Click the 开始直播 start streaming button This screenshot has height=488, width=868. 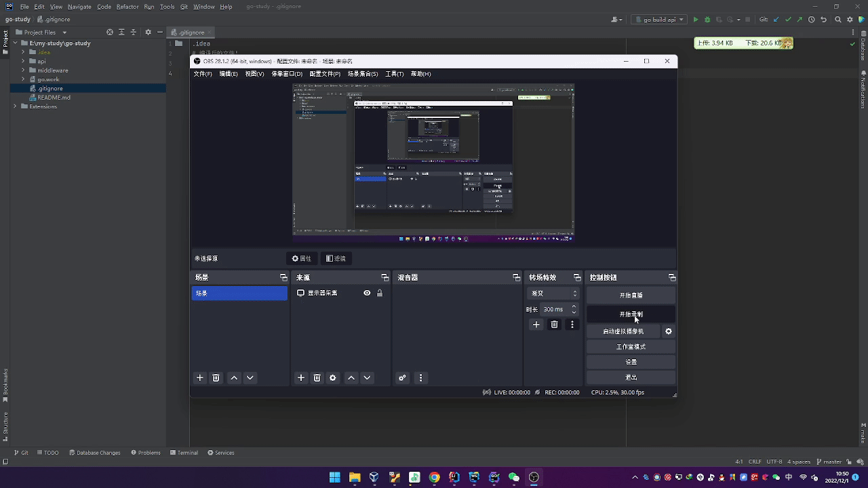coord(631,296)
